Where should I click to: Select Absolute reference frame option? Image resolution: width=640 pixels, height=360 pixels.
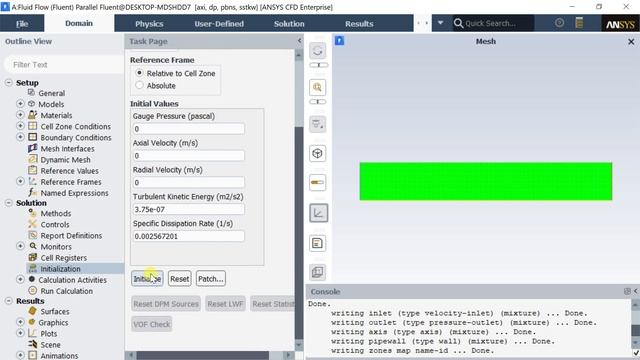pos(140,85)
